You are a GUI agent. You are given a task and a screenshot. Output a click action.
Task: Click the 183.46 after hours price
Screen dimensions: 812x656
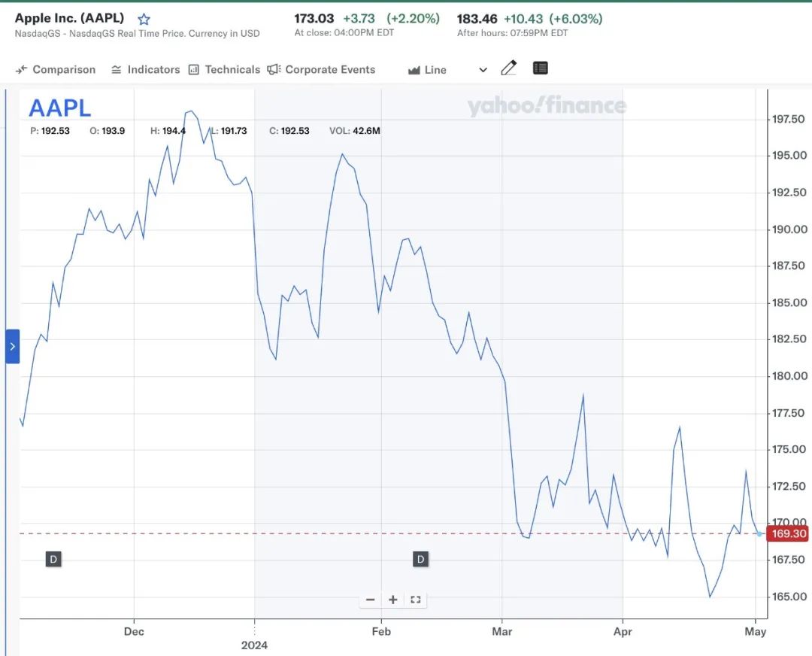[477, 19]
